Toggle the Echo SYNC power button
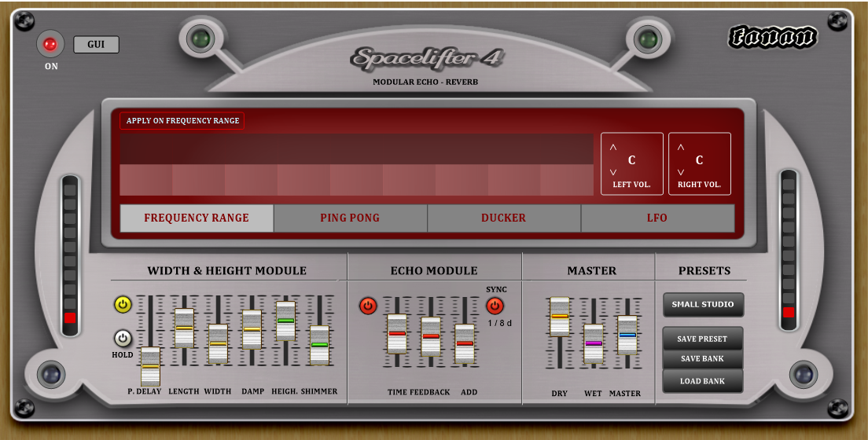Screen dimensions: 868x440 pos(495,306)
